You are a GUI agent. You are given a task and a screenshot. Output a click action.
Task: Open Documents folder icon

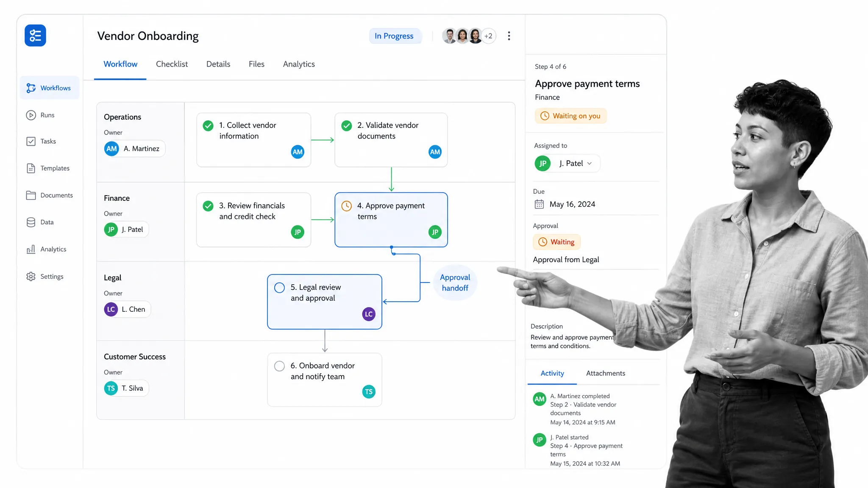point(31,195)
